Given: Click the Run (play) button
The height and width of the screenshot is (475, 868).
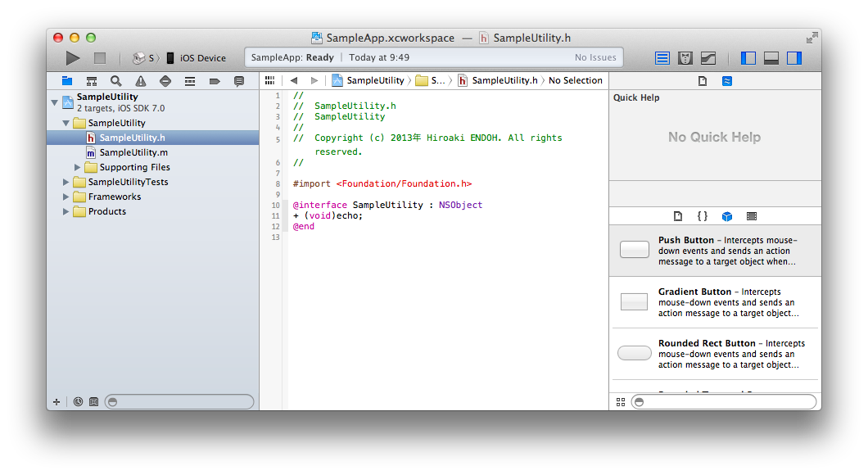Looking at the screenshot, I should click(73, 58).
